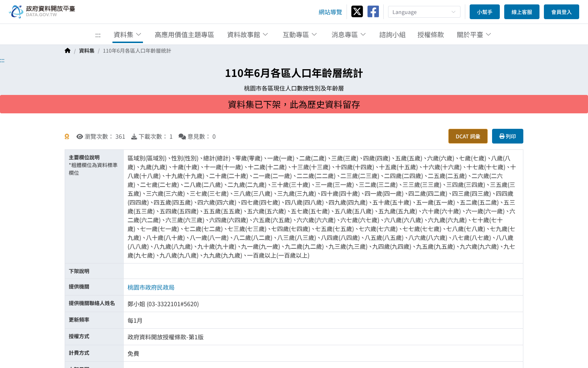The height and width of the screenshot is (368, 588).
Task: Click the DCAT 詞彙 button
Action: tap(468, 136)
